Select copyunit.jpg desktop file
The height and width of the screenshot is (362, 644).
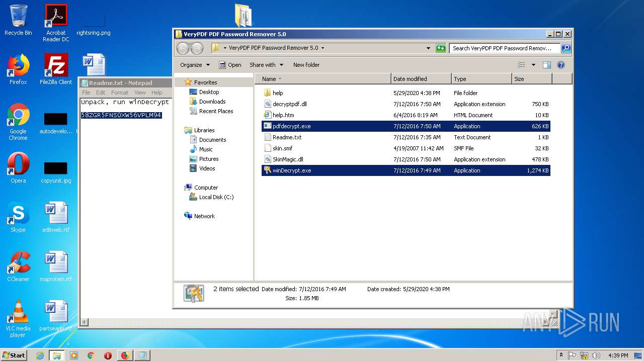pos(56,171)
